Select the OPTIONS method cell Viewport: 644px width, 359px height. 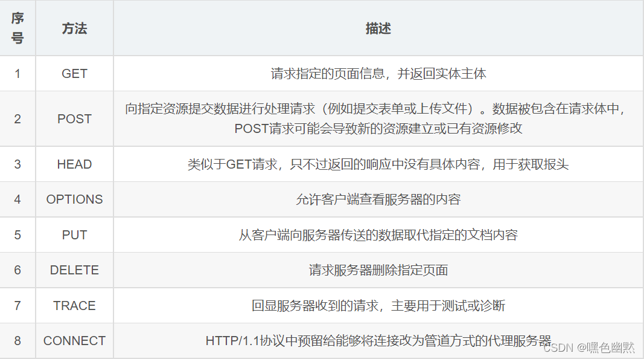pos(74,199)
